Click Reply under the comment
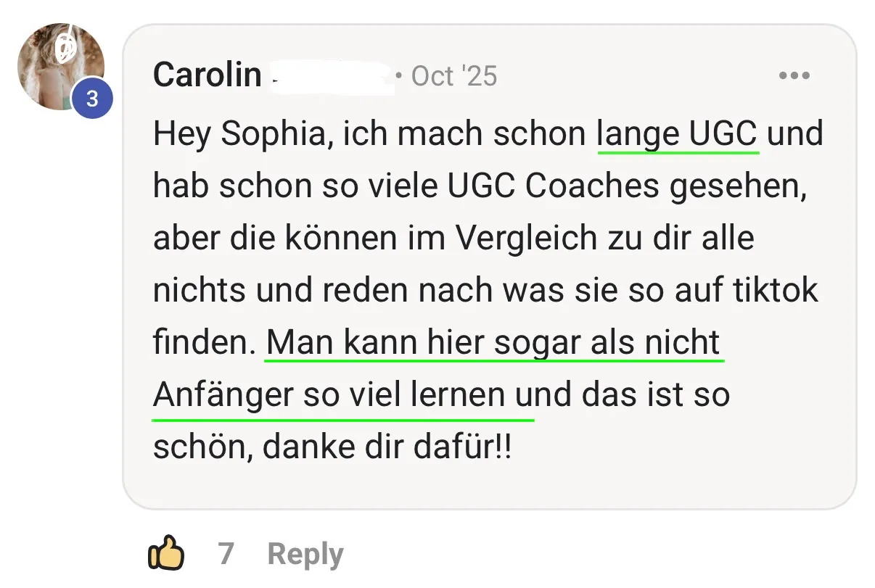 [x=305, y=552]
